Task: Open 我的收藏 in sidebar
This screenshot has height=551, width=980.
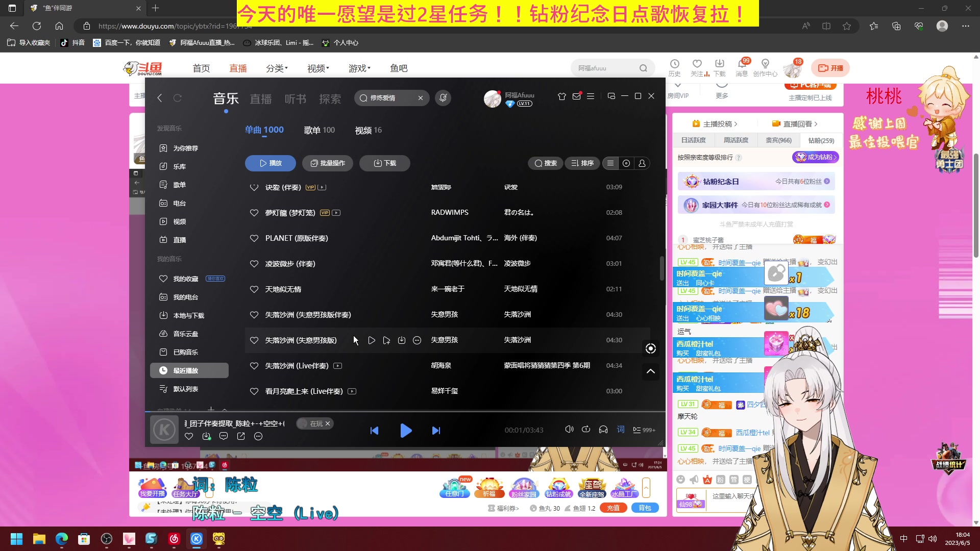Action: (x=186, y=279)
